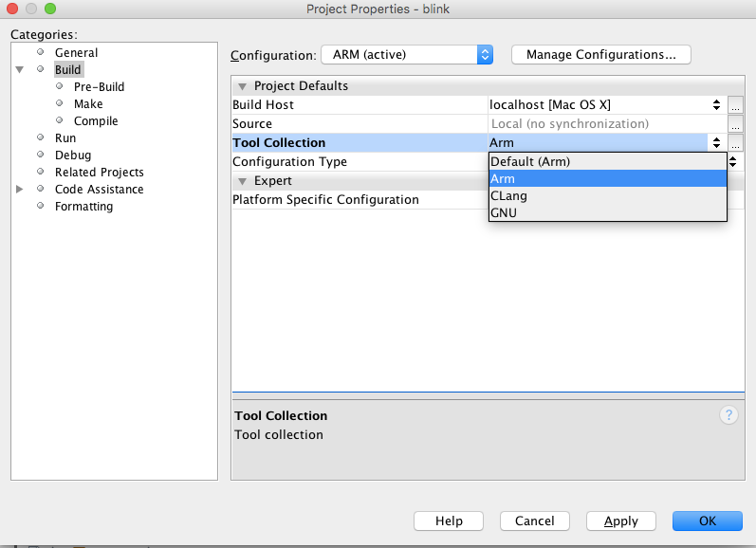Open the Compile category
Viewport: 756px width, 548px height.
[x=96, y=121]
